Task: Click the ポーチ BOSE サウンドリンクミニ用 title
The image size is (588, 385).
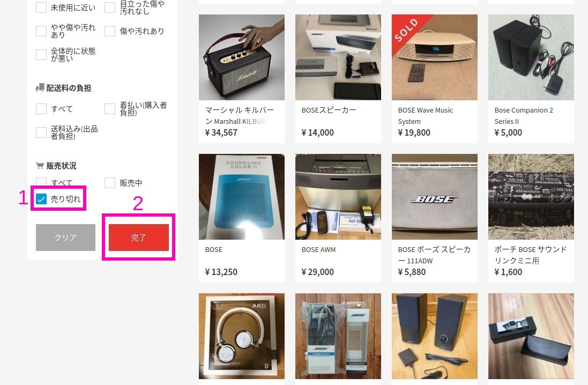Action: point(531,255)
